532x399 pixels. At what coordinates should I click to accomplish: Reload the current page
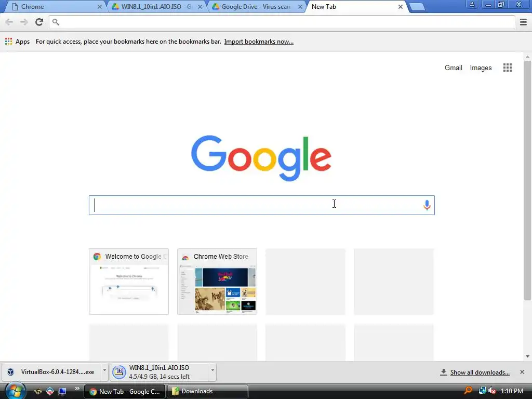pos(39,22)
